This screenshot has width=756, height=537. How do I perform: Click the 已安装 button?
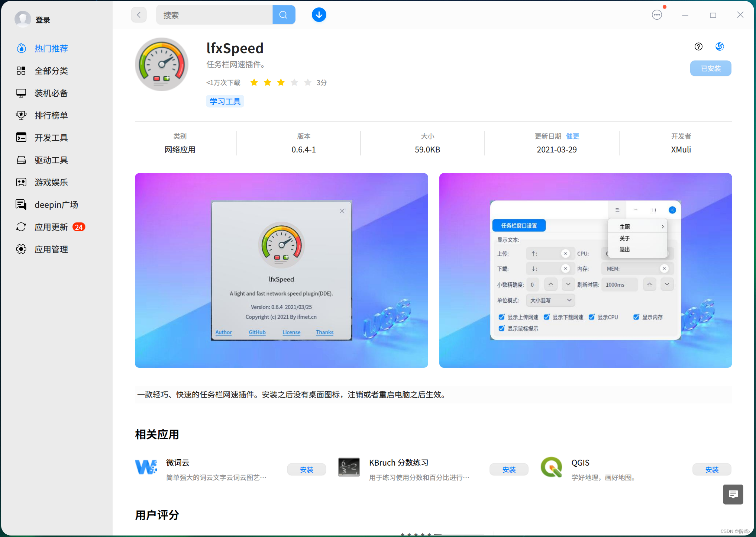coord(711,68)
